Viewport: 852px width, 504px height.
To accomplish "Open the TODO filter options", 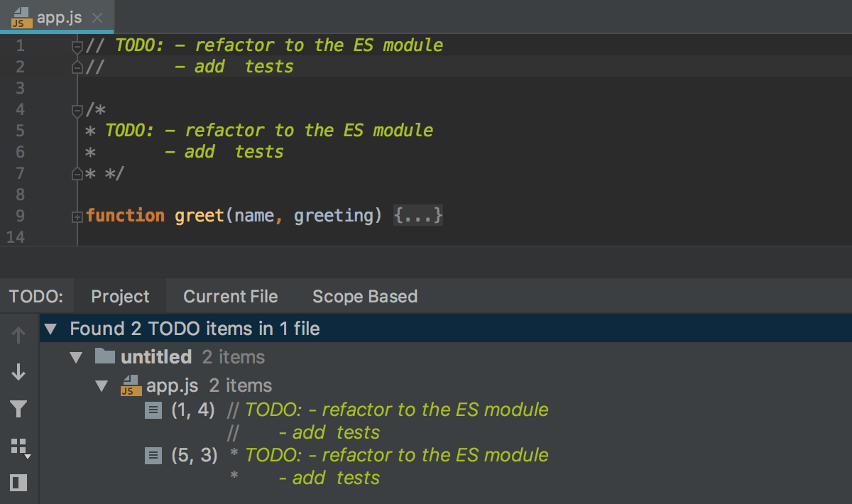I will point(18,410).
